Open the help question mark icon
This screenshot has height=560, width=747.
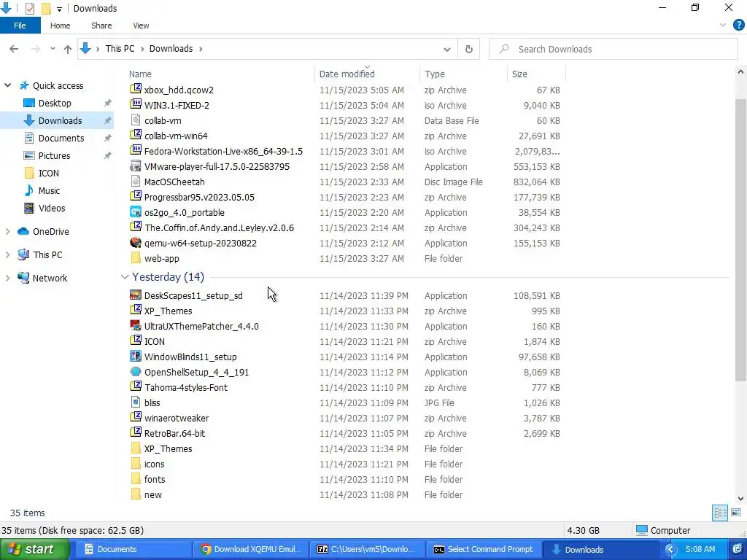[738, 26]
